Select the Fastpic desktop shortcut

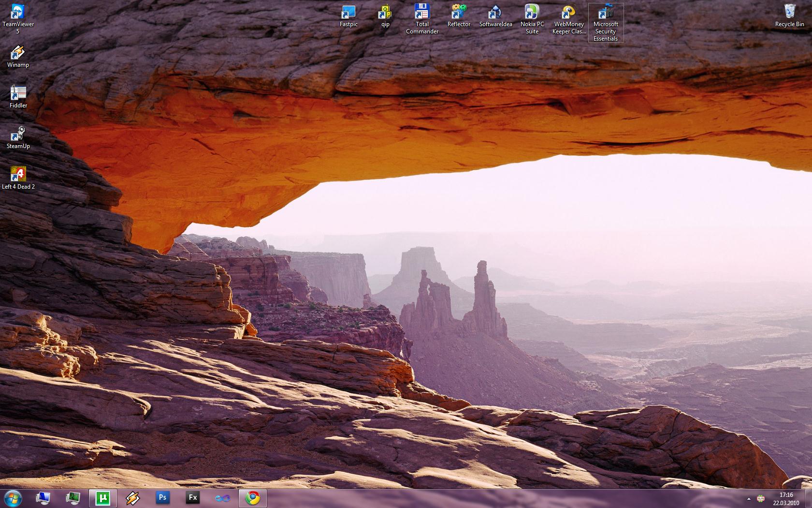click(x=348, y=12)
